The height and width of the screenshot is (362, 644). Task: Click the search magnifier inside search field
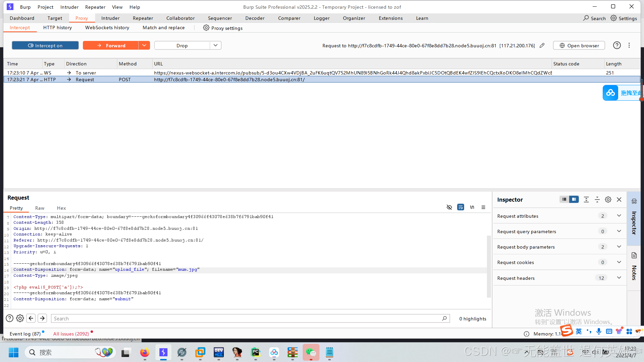(444, 318)
